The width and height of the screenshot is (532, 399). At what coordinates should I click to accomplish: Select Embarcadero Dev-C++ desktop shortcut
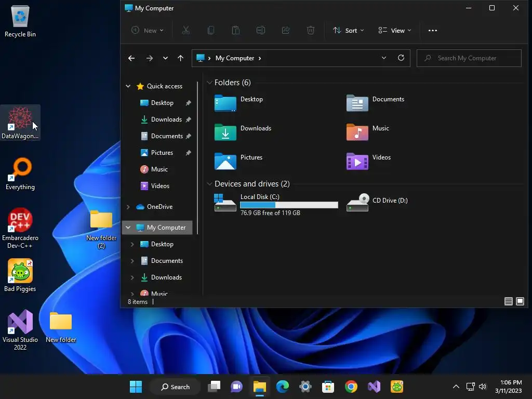[20, 228]
